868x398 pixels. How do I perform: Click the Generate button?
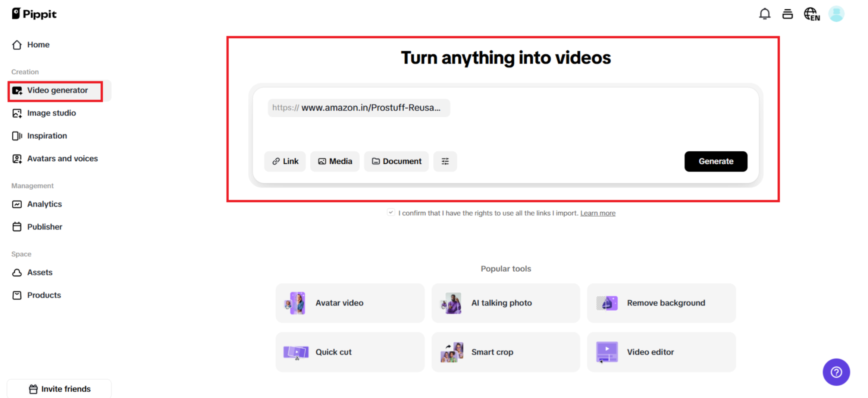[x=715, y=161]
